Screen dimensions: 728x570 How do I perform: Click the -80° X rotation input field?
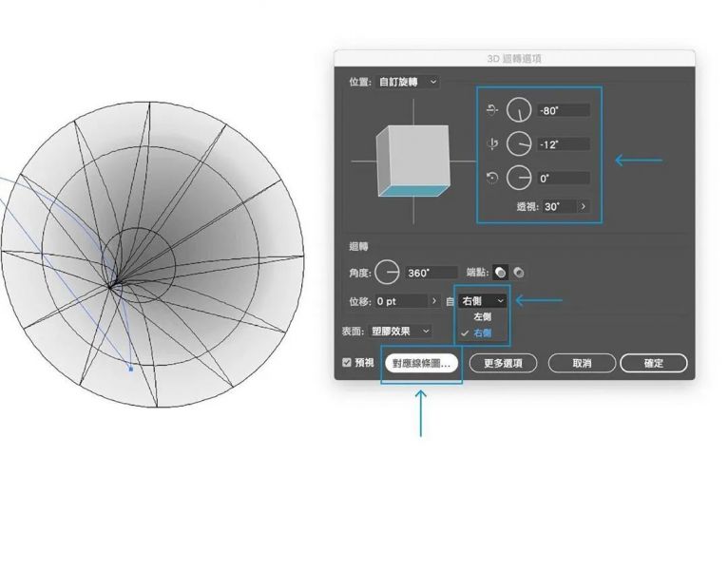pyautogui.click(x=563, y=110)
